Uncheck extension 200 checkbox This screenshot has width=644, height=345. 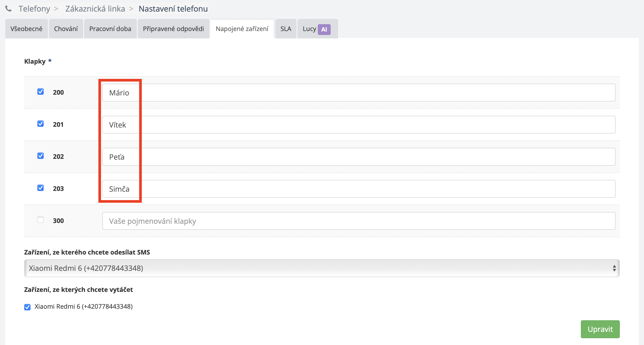[x=41, y=92]
